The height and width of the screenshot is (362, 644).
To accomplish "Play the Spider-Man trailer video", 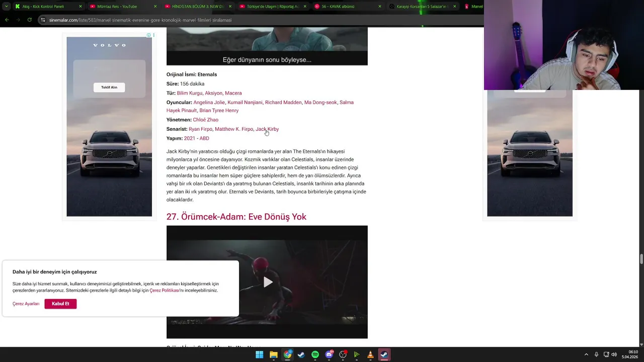I will click(267, 282).
